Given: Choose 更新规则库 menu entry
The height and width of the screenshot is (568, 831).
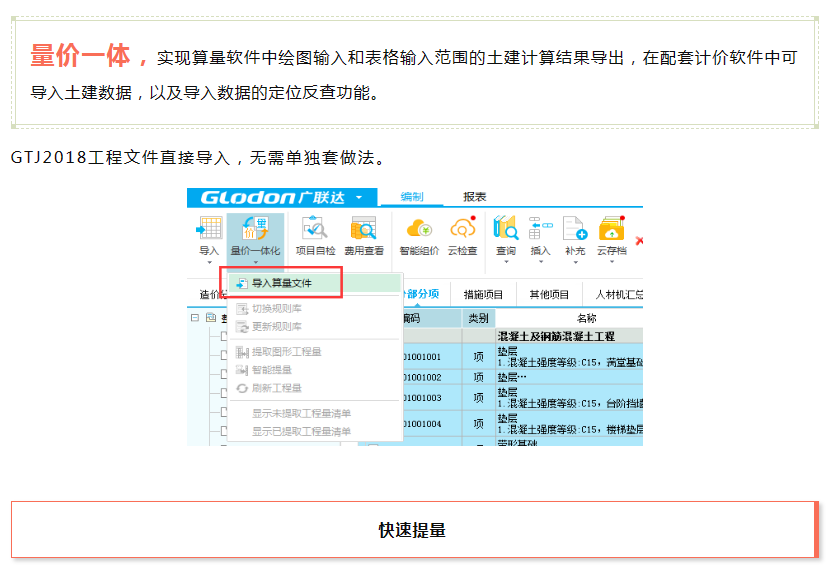Looking at the screenshot, I should [315, 326].
